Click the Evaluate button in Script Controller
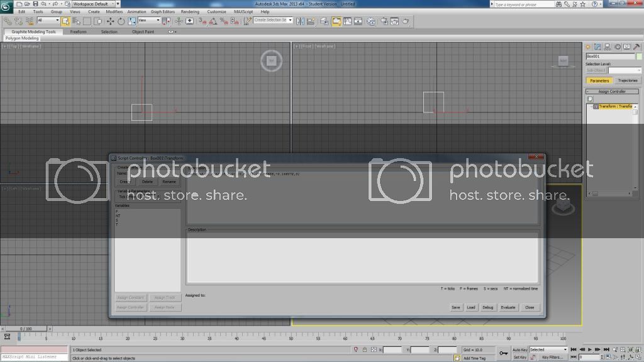644x362 pixels. [508, 307]
